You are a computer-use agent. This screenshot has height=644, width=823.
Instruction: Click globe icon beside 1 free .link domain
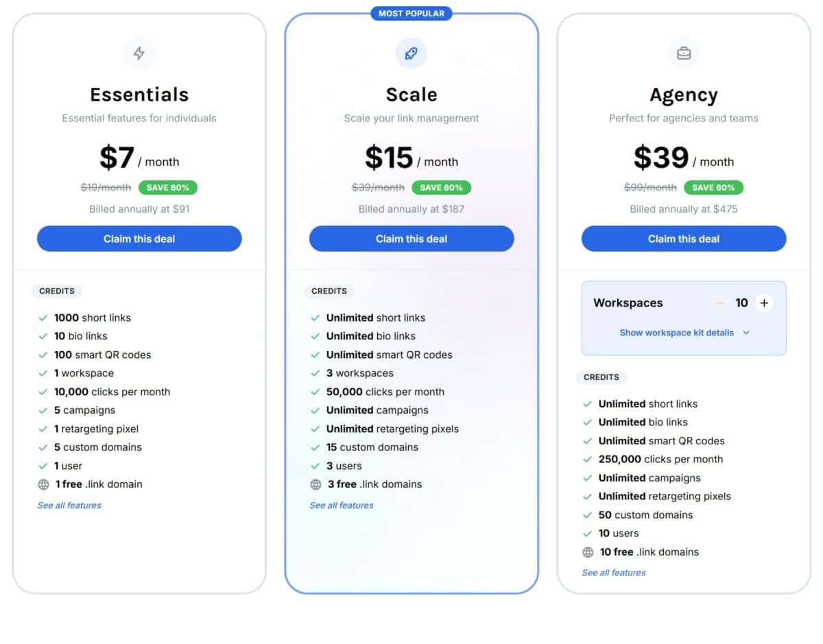coord(43,484)
